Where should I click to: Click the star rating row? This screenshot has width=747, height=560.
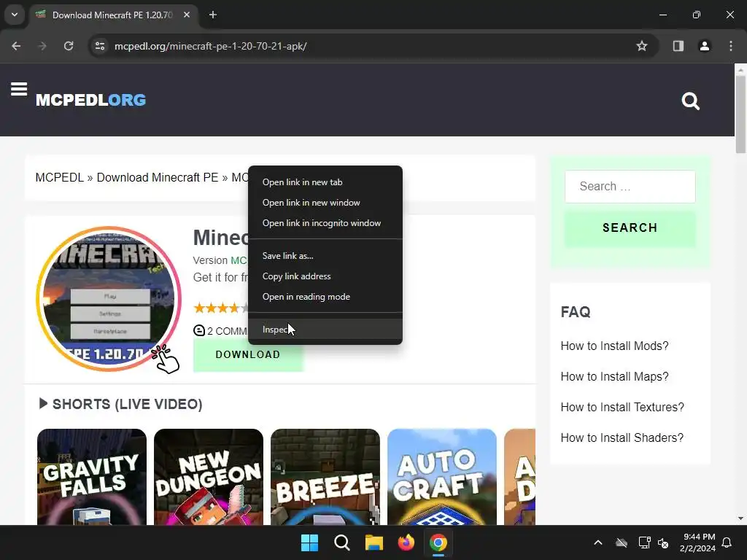point(220,308)
